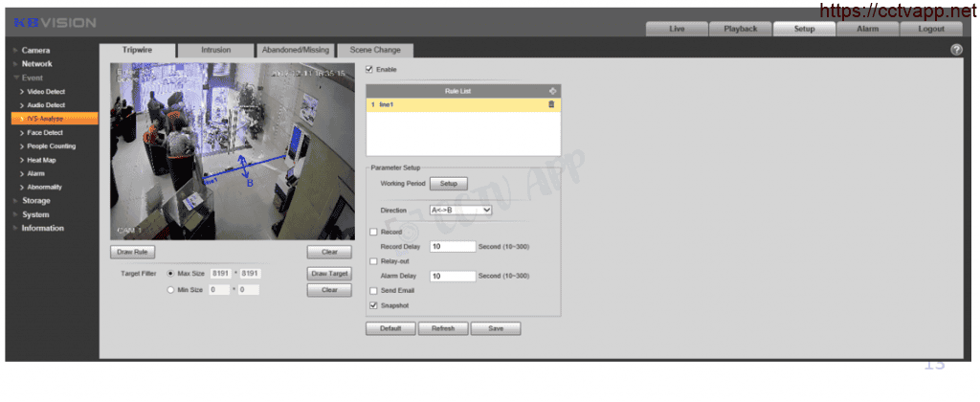Open the Heat Map section

(41, 160)
